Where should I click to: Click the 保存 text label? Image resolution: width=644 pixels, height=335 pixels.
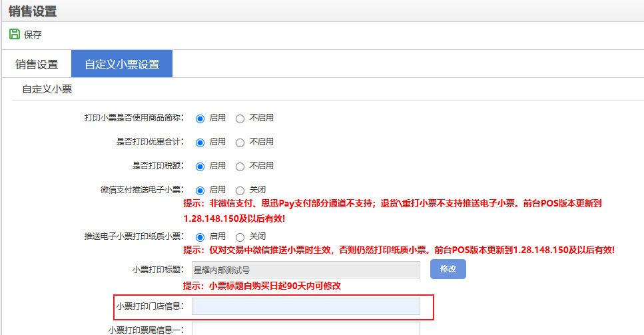pyautogui.click(x=33, y=35)
